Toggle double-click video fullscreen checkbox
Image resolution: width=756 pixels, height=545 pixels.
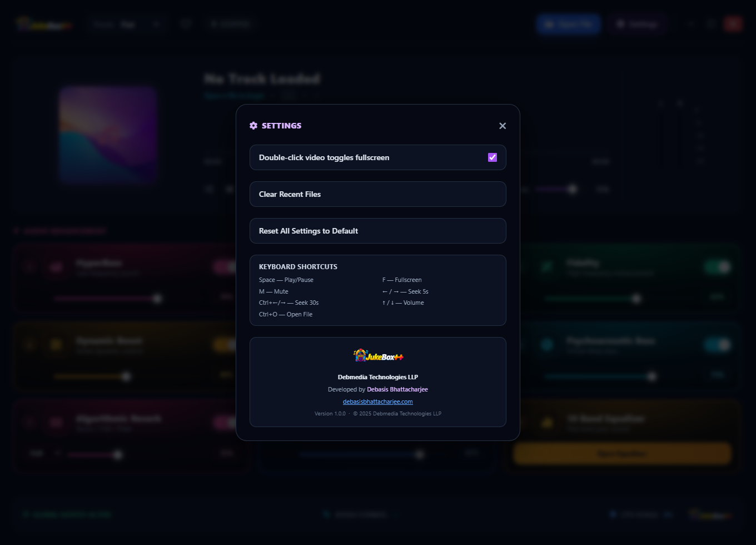click(x=493, y=157)
